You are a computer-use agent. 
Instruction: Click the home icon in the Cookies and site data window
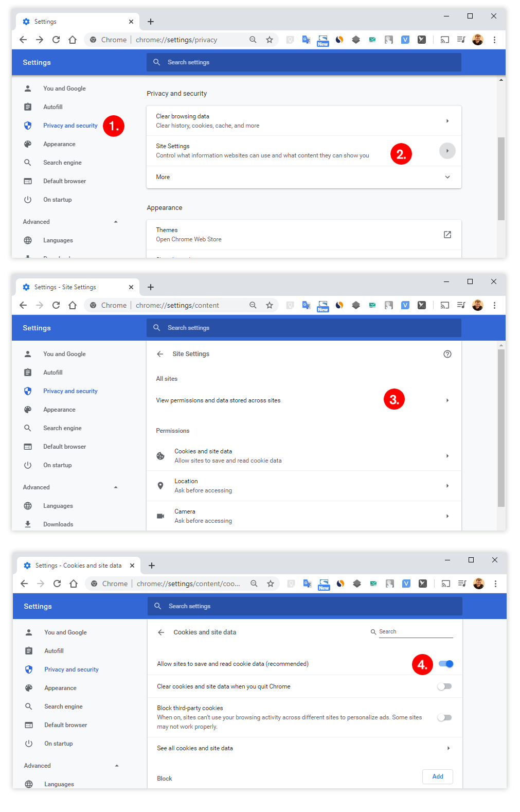pos(74,584)
